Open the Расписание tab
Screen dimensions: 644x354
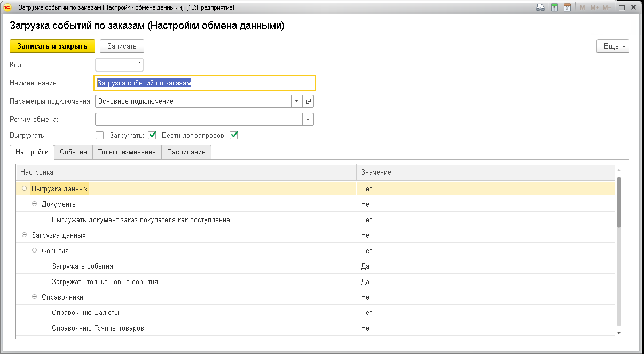[186, 152]
